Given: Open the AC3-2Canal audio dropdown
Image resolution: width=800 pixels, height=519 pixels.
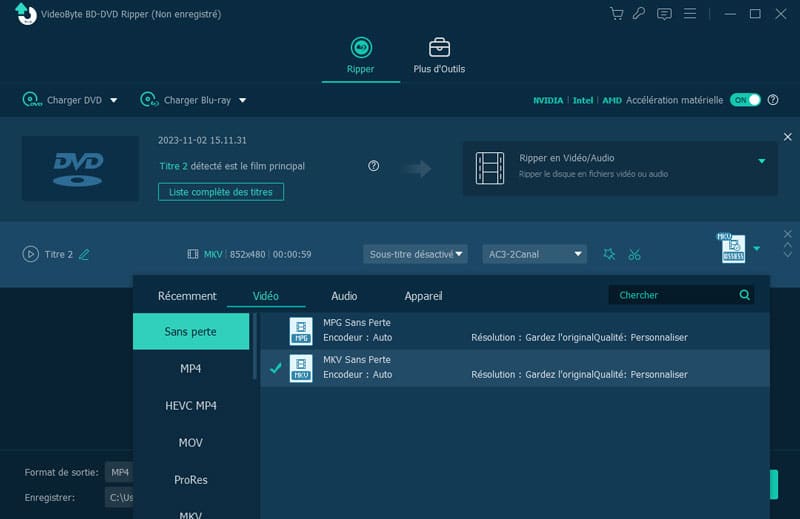Looking at the screenshot, I should (x=534, y=254).
